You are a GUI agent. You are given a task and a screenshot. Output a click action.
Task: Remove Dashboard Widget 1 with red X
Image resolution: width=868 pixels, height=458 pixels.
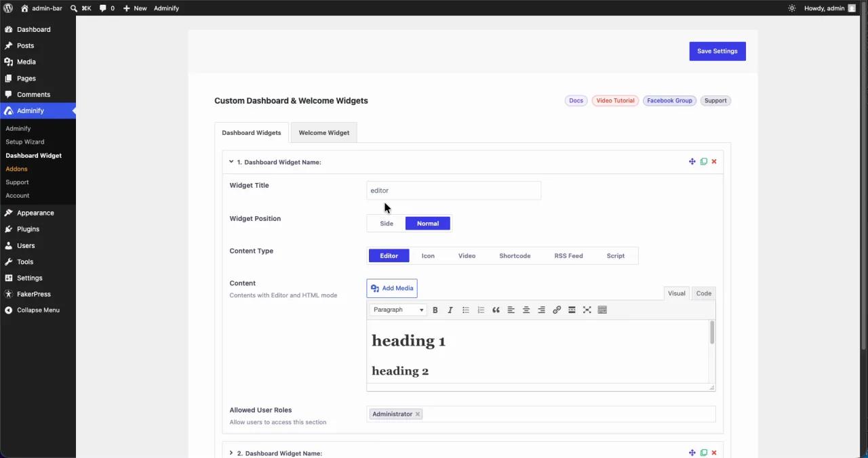(714, 161)
